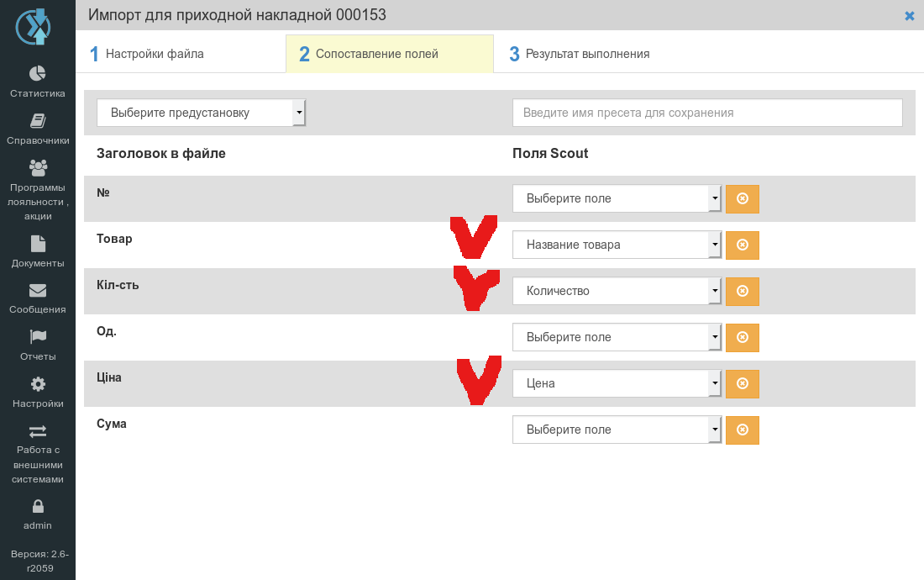Click the Scout logo icon in sidebar
924x580 pixels.
pos(34,27)
